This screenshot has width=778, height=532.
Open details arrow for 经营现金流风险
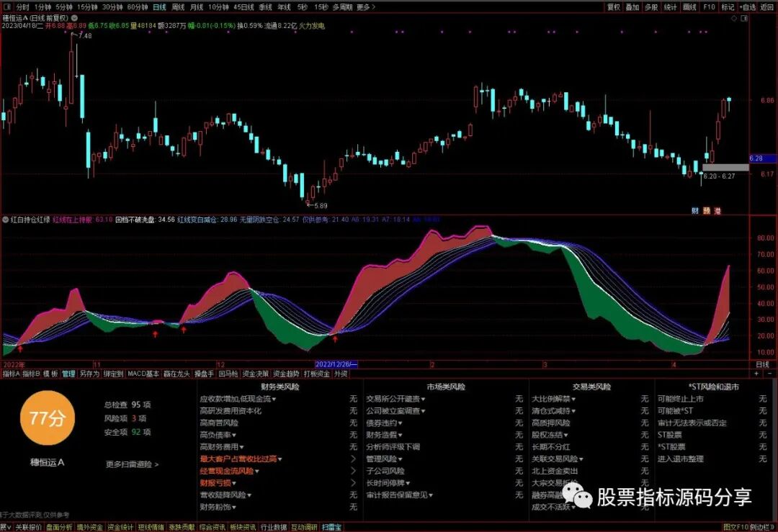pos(353,471)
